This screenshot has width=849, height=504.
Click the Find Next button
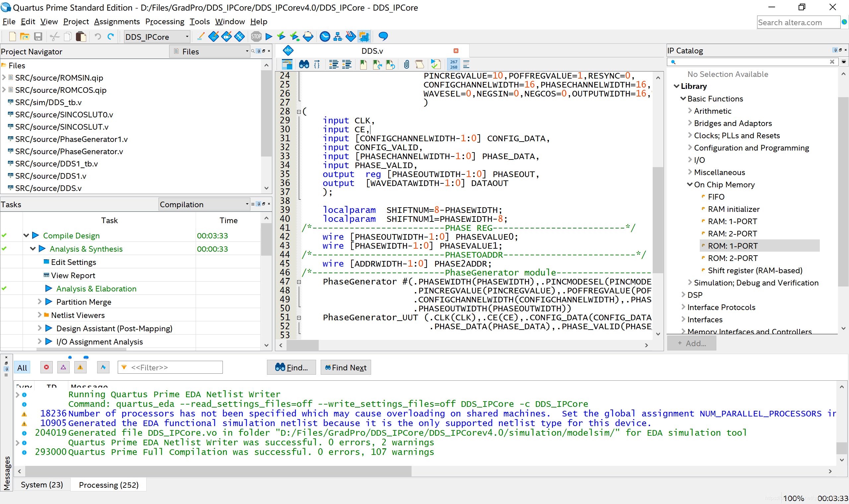(346, 367)
